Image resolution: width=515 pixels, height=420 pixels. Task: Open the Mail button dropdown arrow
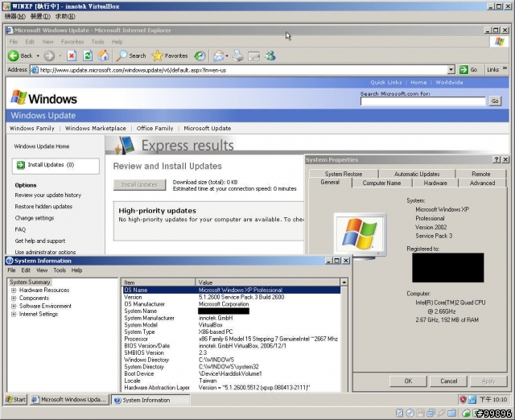click(227, 56)
